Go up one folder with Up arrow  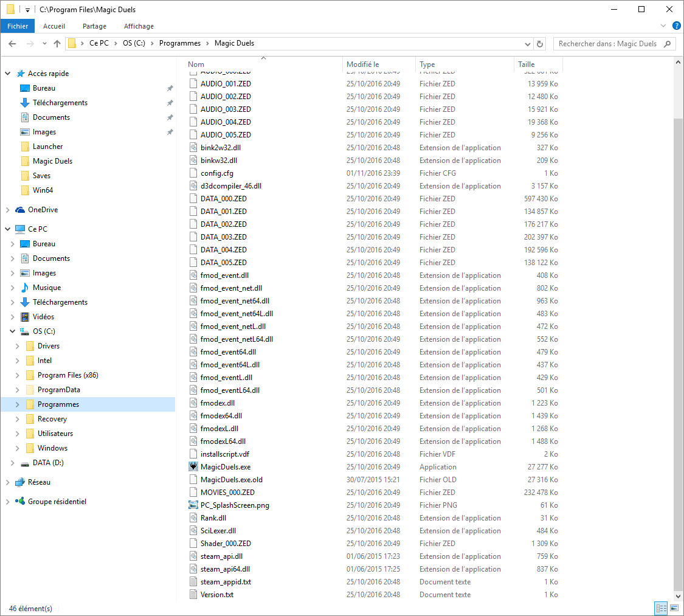coord(57,44)
